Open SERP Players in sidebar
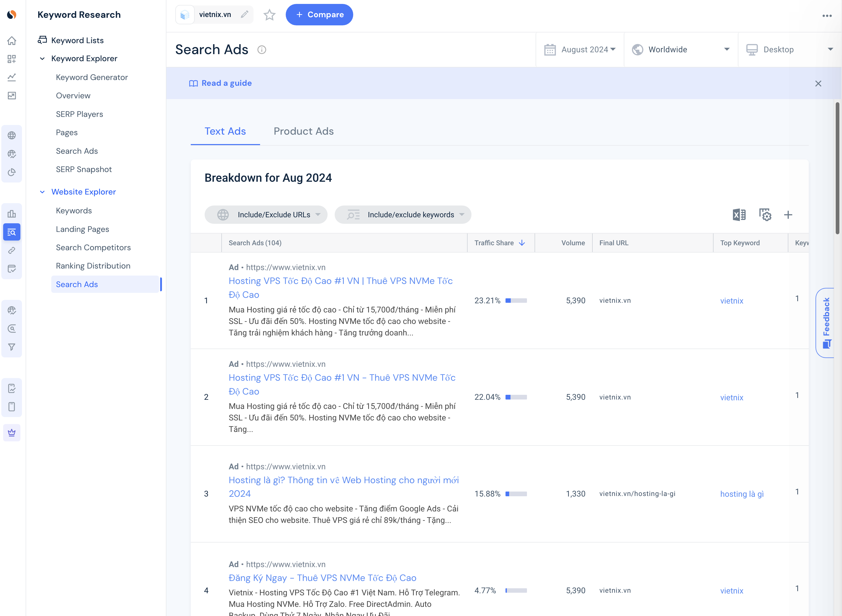 80,114
